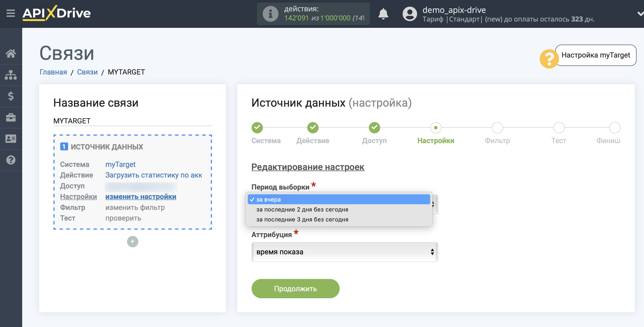Add a new block with the plus button

(x=132, y=241)
